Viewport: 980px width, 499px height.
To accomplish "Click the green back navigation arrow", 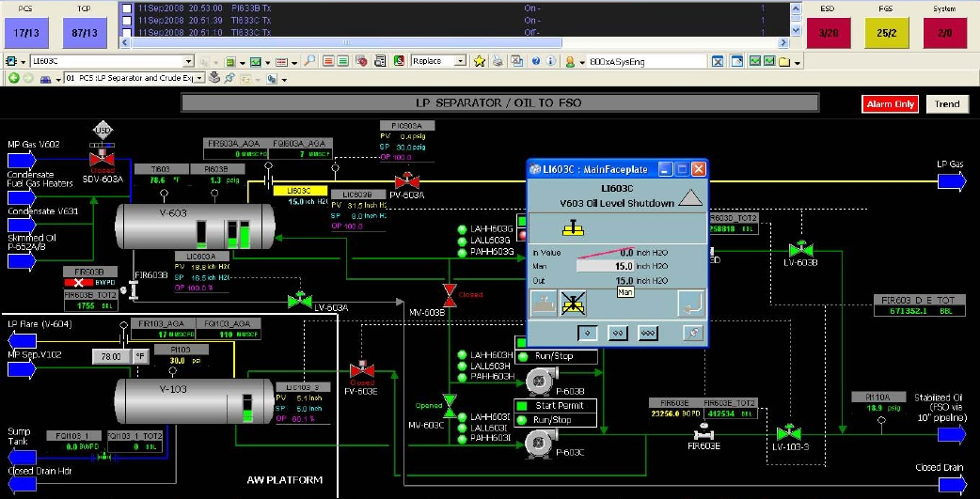I will point(14,78).
